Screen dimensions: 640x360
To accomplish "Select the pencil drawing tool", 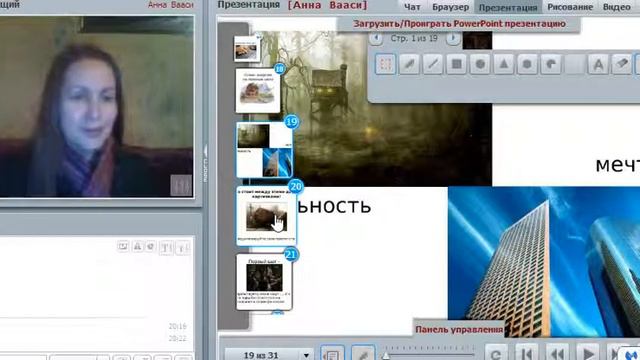I will coord(409,64).
